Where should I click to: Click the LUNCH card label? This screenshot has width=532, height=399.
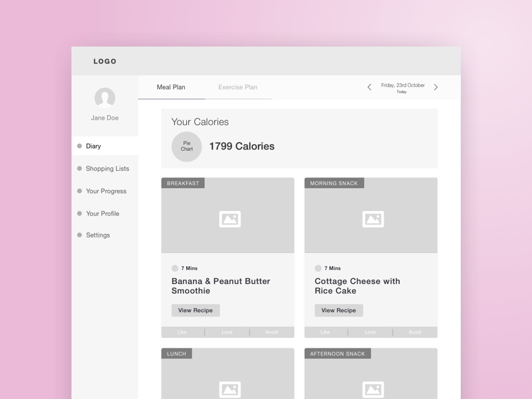176,354
